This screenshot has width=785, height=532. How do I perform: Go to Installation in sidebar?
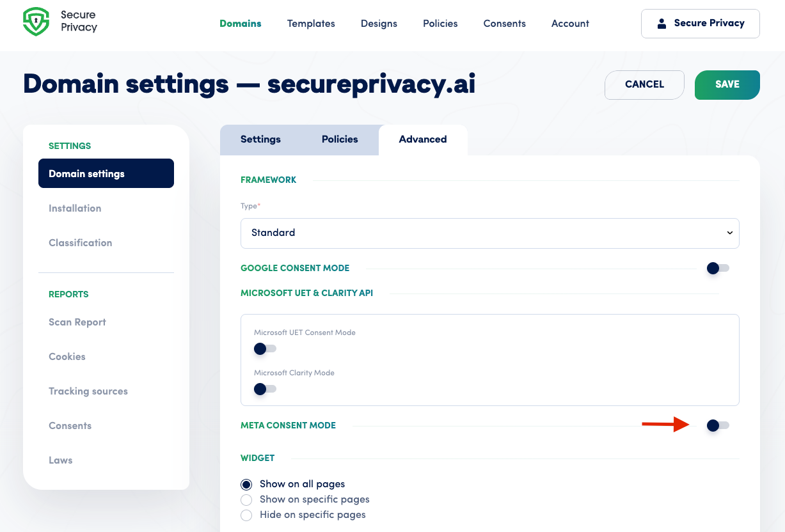pyautogui.click(x=75, y=208)
